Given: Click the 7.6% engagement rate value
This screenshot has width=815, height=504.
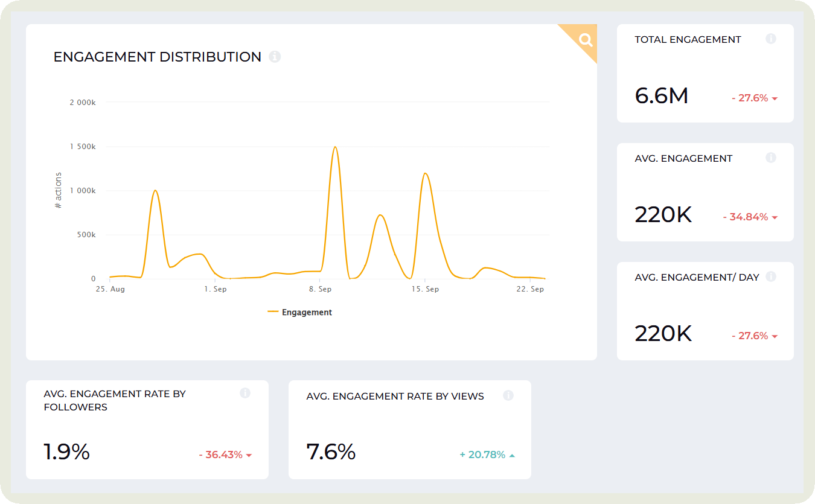Looking at the screenshot, I should (331, 452).
